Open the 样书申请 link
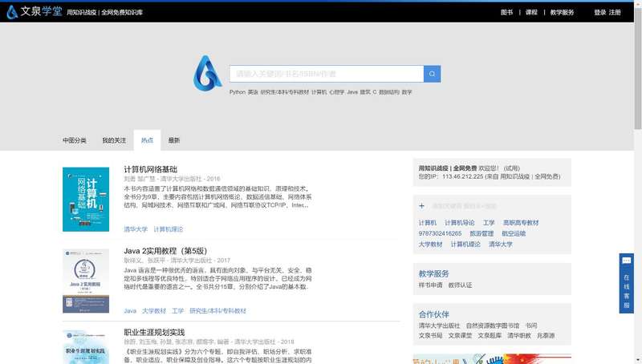 [430, 285]
